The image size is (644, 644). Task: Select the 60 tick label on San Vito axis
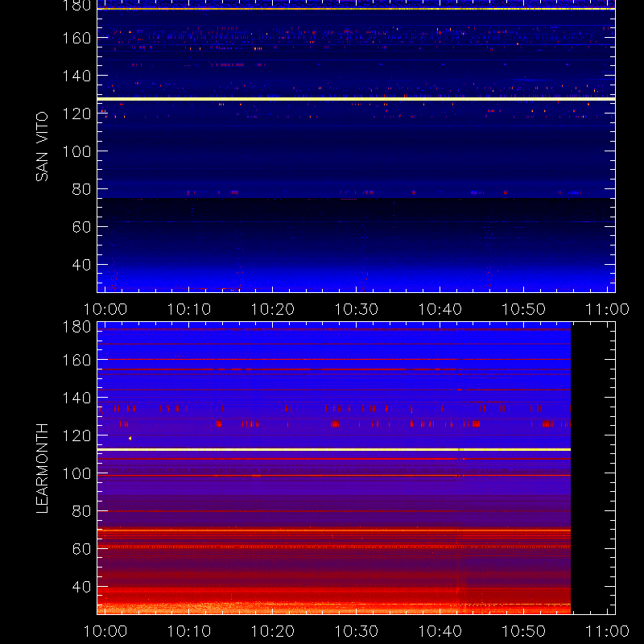click(x=81, y=227)
